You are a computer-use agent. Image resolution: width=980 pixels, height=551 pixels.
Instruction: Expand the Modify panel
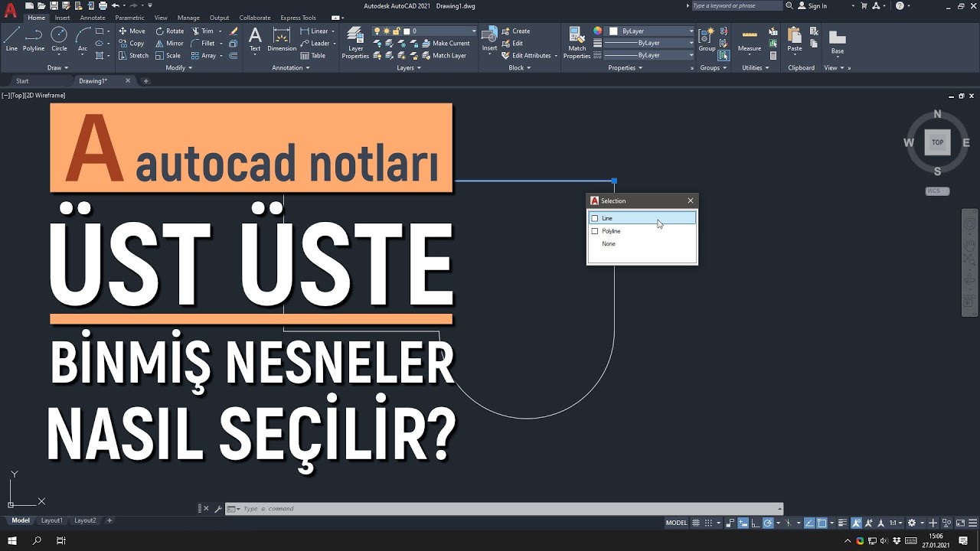tap(178, 67)
